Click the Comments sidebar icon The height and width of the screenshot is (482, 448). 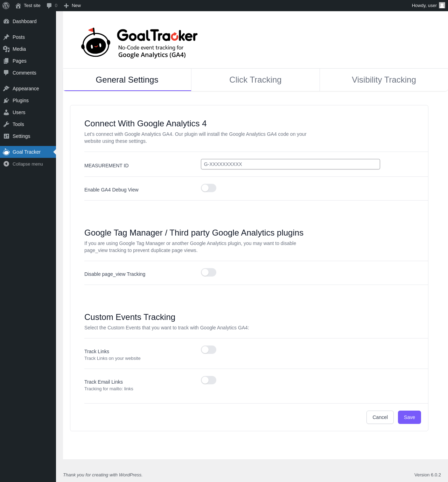(x=6, y=73)
